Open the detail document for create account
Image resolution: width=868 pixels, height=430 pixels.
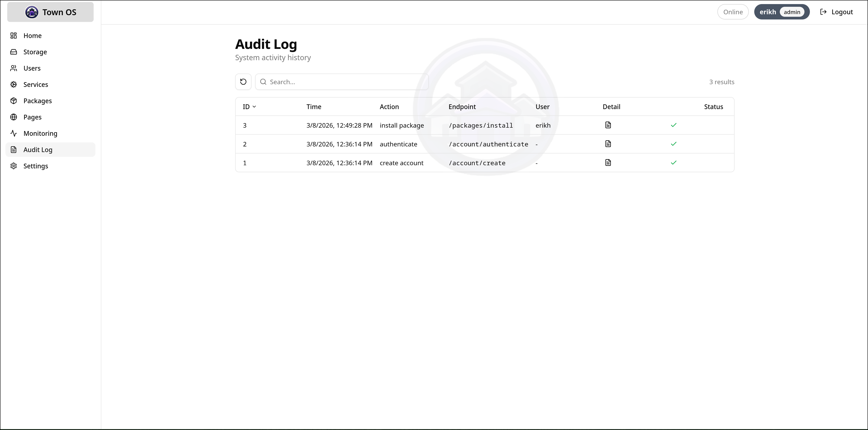pos(608,162)
